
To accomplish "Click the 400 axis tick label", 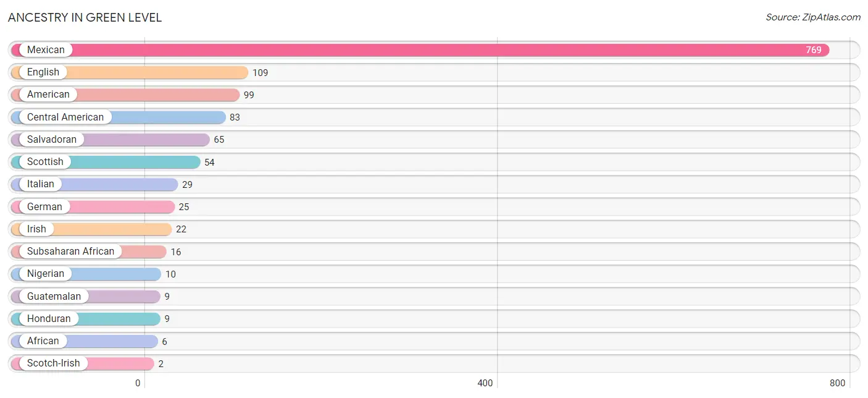I will 485,383.
